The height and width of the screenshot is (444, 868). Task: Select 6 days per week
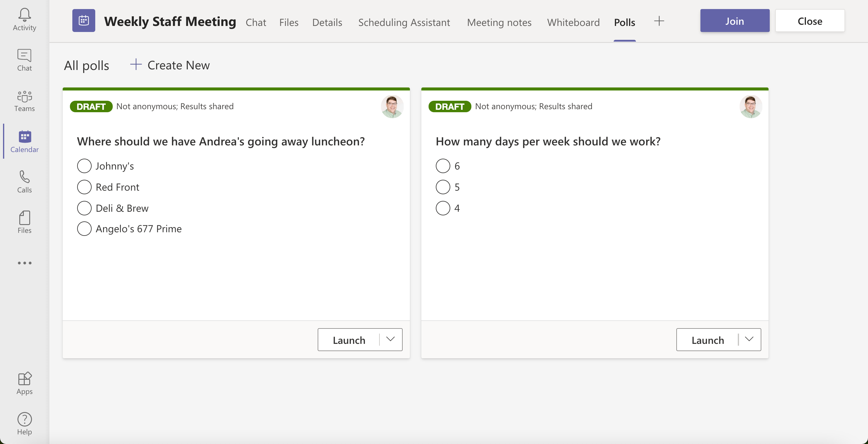(x=443, y=166)
